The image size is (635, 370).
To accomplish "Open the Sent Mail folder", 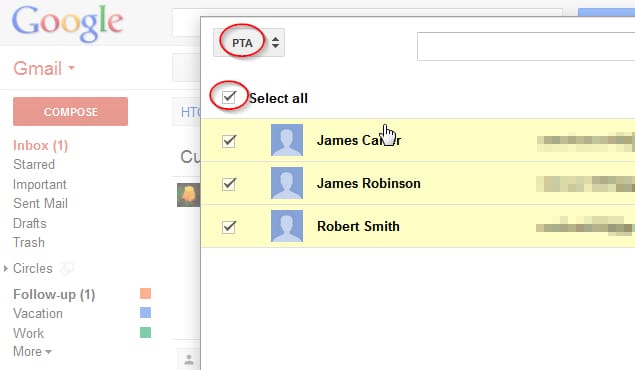I will (x=40, y=203).
